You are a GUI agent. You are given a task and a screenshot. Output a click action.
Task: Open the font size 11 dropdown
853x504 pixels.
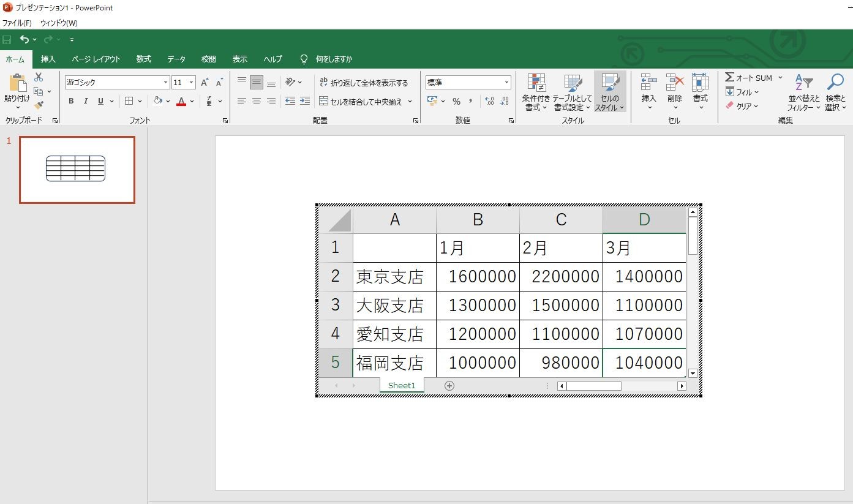[x=191, y=82]
